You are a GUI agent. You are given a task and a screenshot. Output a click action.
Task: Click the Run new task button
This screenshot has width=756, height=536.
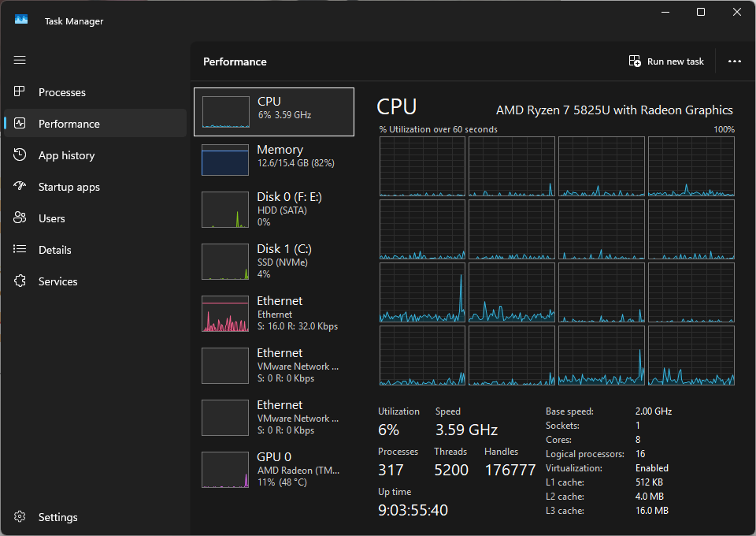click(666, 61)
